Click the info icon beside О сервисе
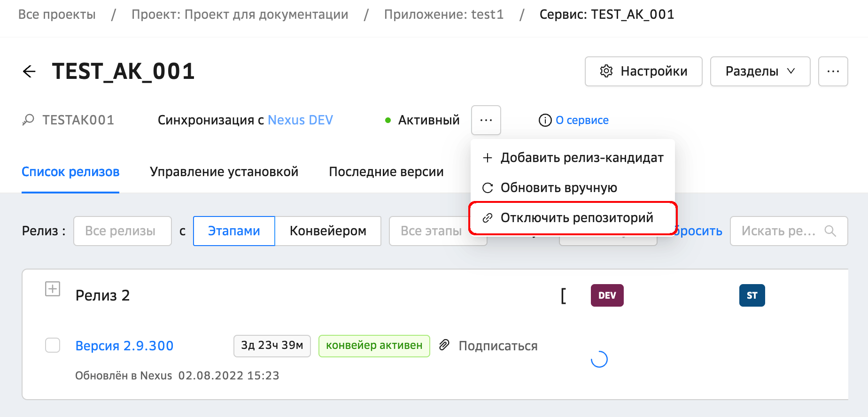868x417 pixels. 545,121
